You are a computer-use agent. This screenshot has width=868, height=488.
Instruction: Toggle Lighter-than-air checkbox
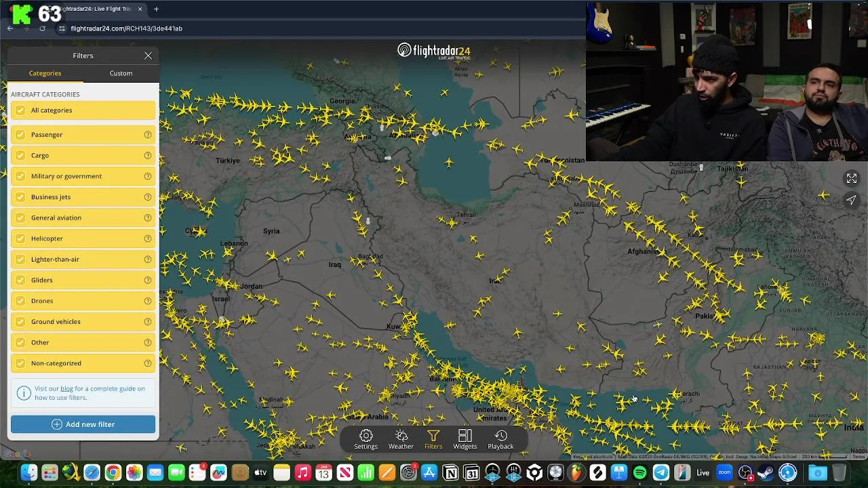tap(20, 260)
